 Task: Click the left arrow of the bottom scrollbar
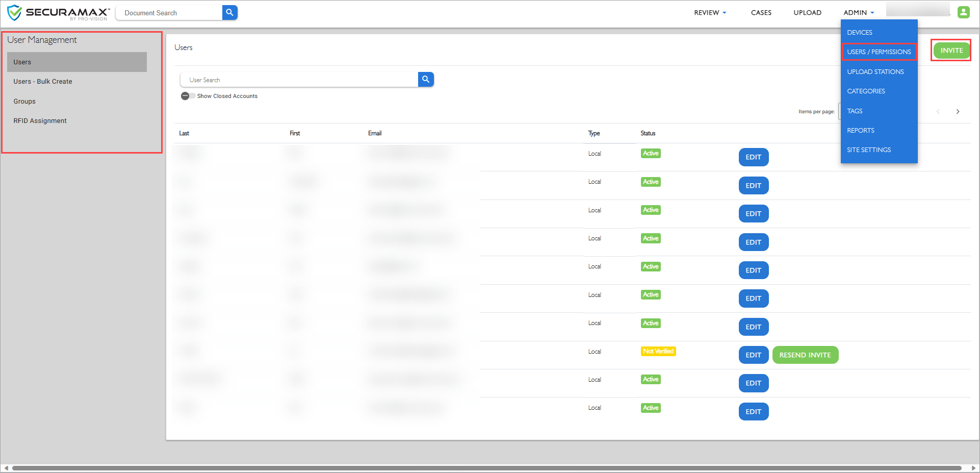tap(6, 468)
